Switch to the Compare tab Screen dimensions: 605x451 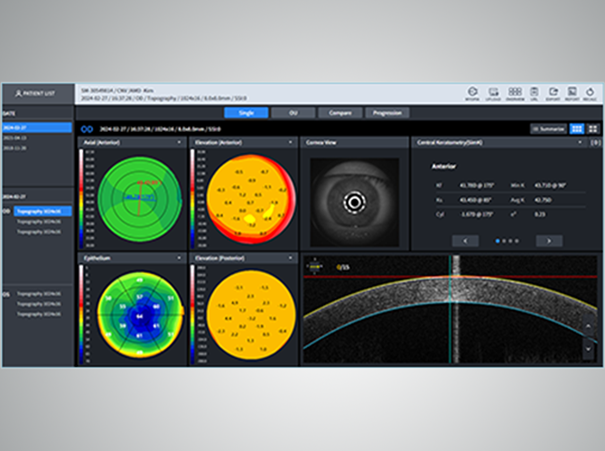[340, 113]
